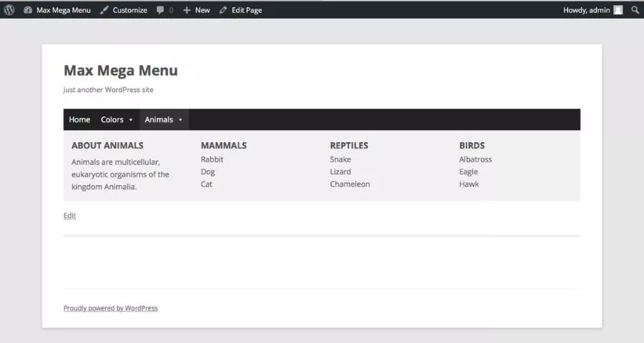Click the Just another WordPress site tagline
Image resolution: width=644 pixels, height=343 pixels.
(x=109, y=89)
